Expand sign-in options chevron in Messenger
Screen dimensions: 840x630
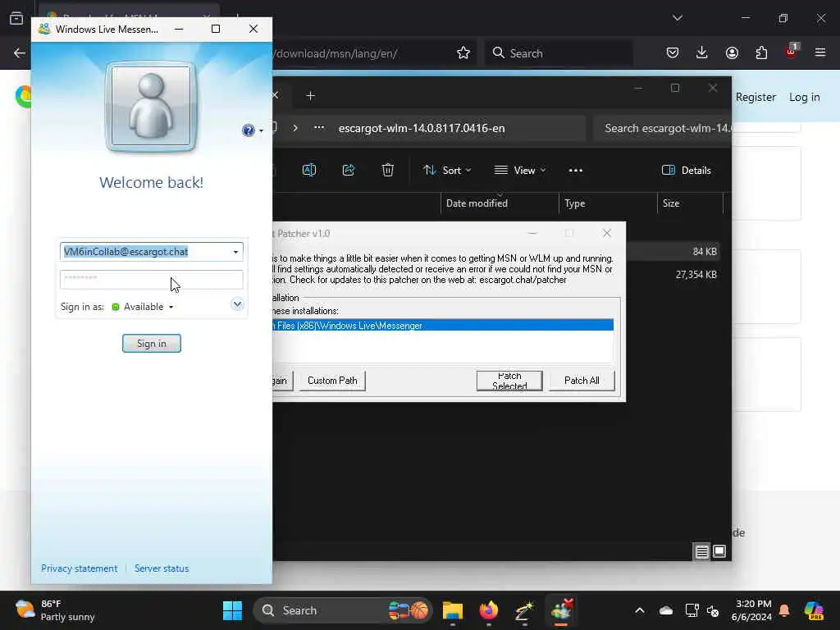click(237, 304)
